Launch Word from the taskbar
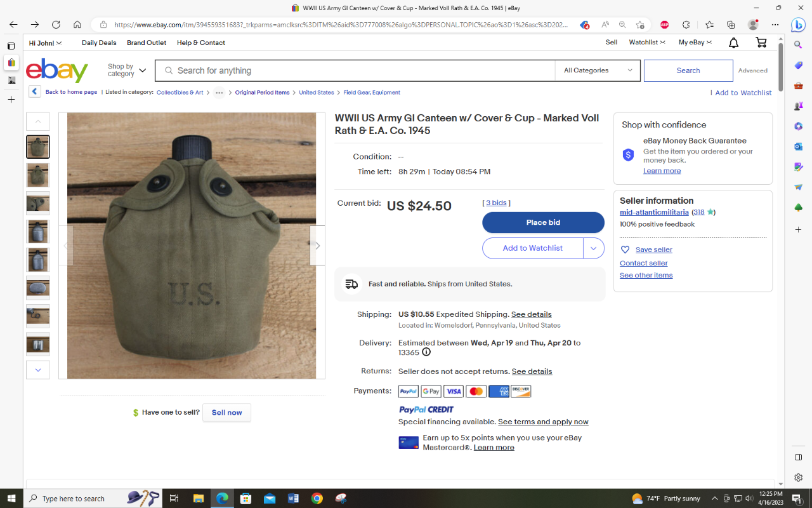The height and width of the screenshot is (508, 812). [292, 498]
